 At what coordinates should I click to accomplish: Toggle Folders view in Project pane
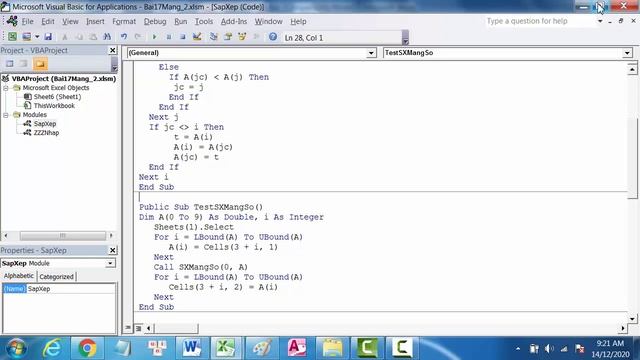(x=40, y=64)
